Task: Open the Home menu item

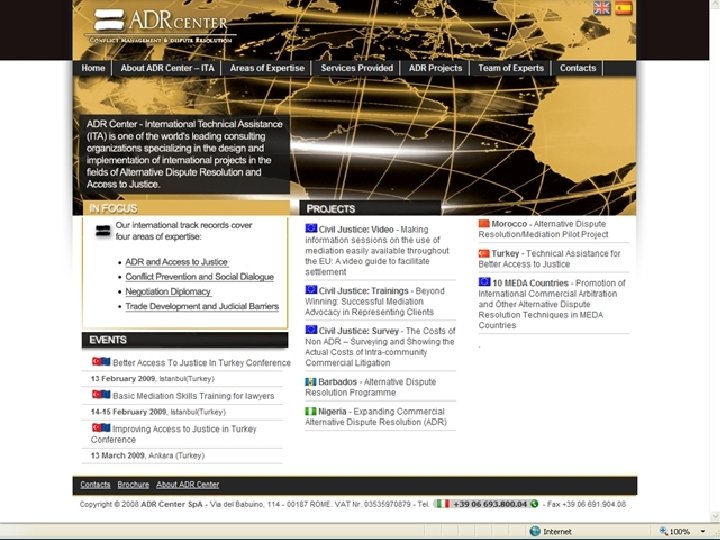Action: coord(93,68)
